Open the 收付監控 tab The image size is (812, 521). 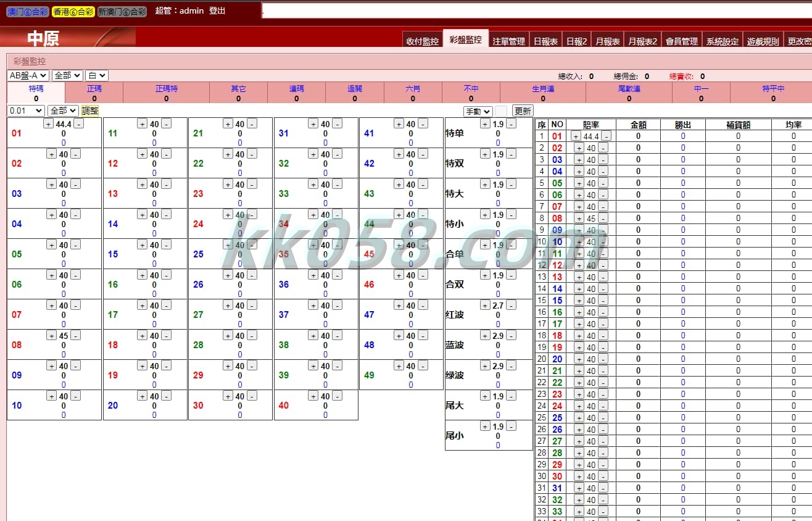[423, 41]
